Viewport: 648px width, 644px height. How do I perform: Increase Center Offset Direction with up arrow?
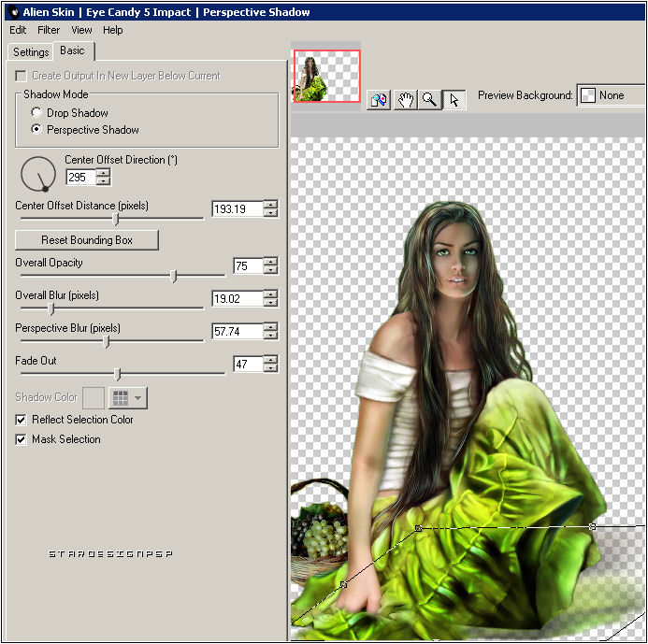point(103,173)
